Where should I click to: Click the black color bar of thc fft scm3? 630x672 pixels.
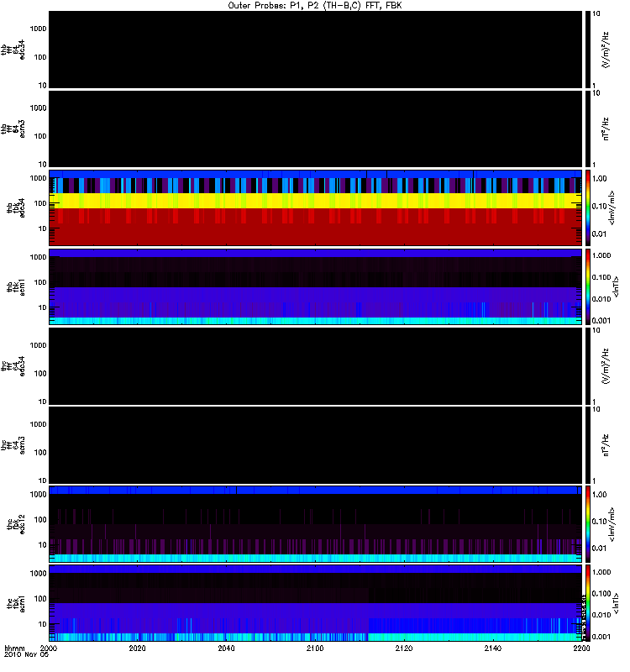pos(588,445)
